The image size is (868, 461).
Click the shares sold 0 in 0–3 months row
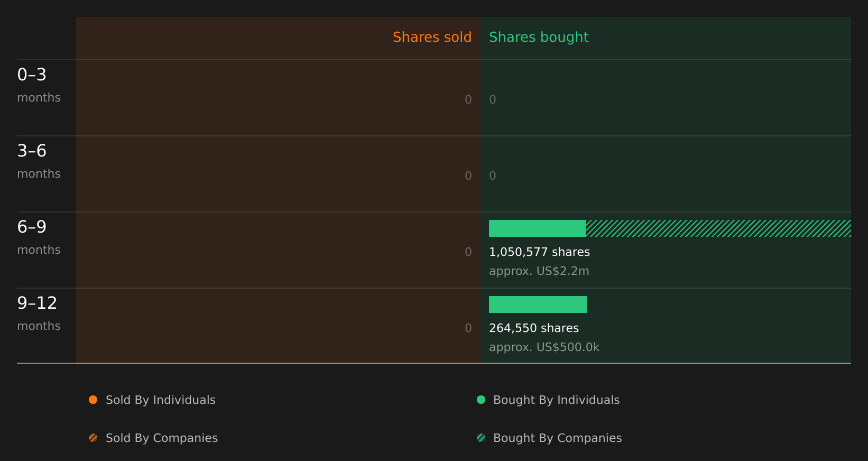(468, 100)
